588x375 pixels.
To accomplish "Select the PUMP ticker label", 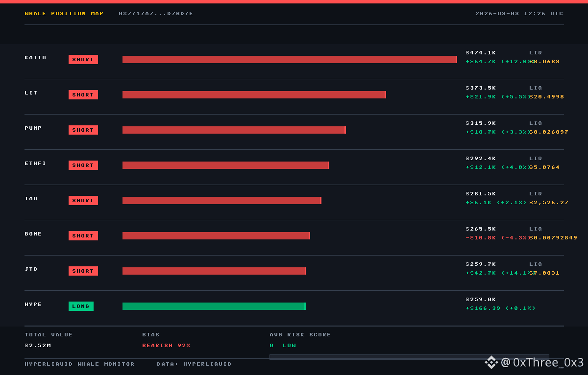I will pos(33,128).
